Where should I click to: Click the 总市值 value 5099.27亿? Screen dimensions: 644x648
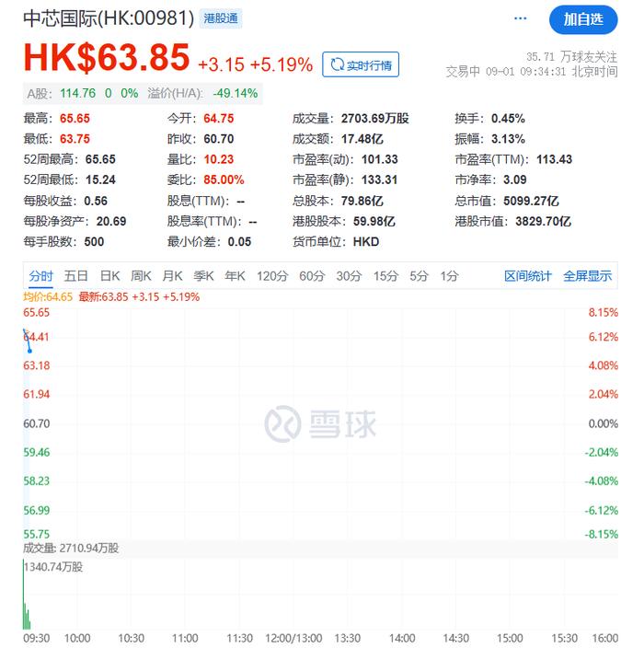click(x=531, y=202)
